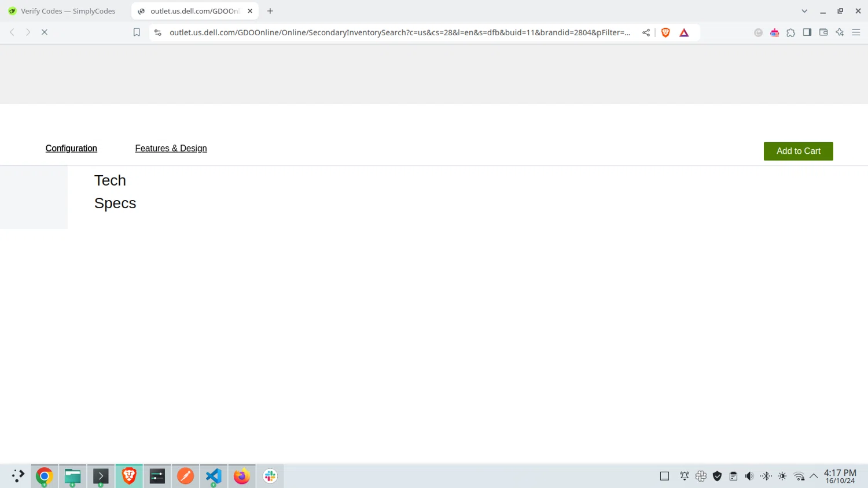Open the terminal from taskbar
Image resolution: width=868 pixels, height=488 pixels.
pos(101,476)
